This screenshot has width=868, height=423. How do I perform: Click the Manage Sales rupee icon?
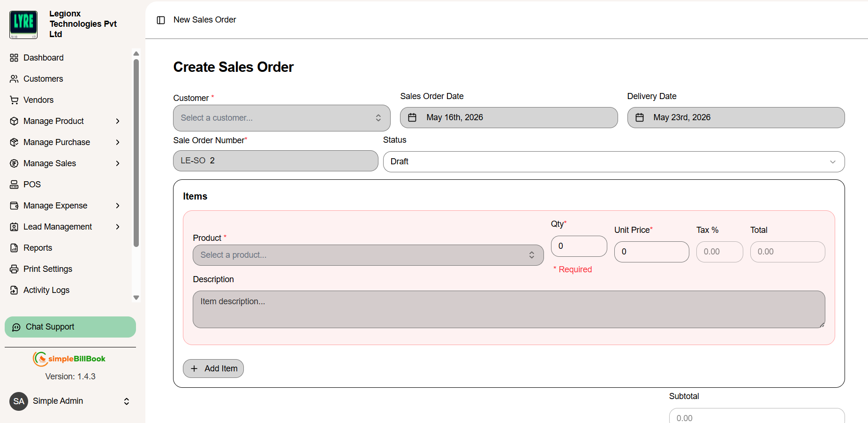[14, 163]
